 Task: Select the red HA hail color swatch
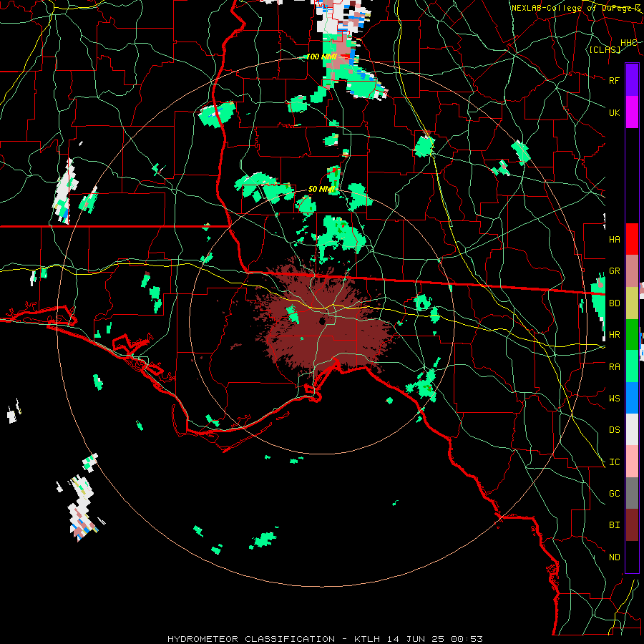click(632, 239)
